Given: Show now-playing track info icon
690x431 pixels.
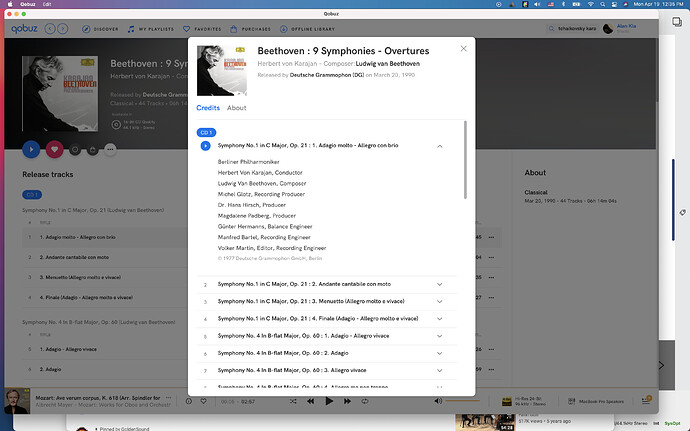Looking at the screenshot, I should [189, 401].
